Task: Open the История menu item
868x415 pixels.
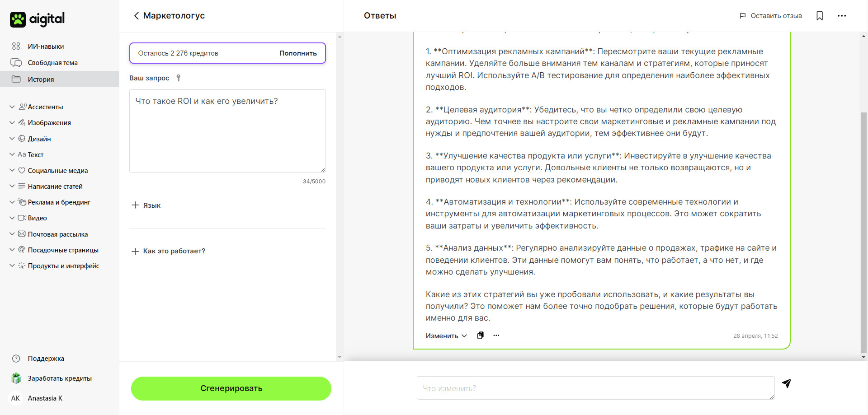Action: tap(59, 79)
